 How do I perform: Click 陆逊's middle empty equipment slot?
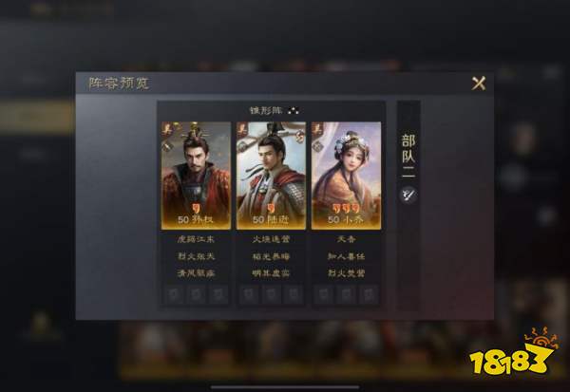271,294
